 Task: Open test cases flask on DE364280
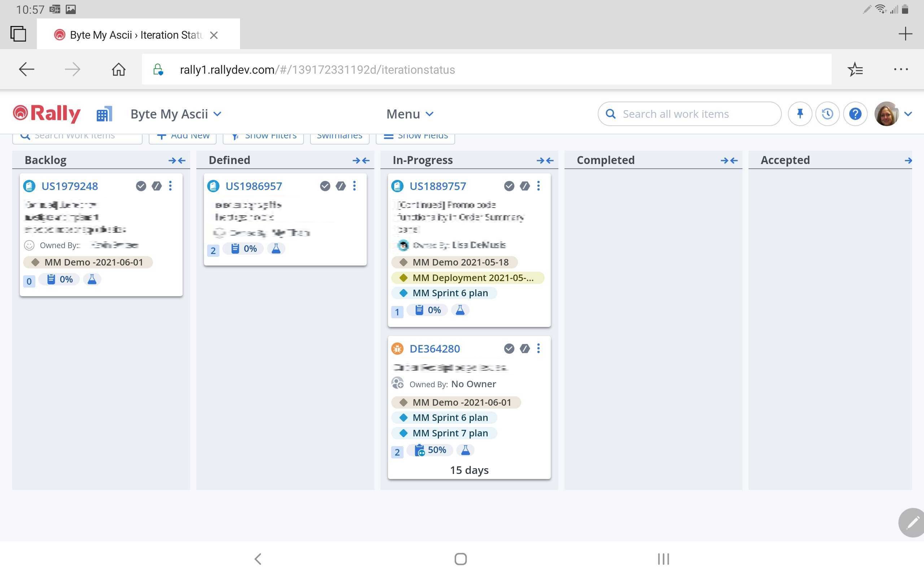coord(466,450)
